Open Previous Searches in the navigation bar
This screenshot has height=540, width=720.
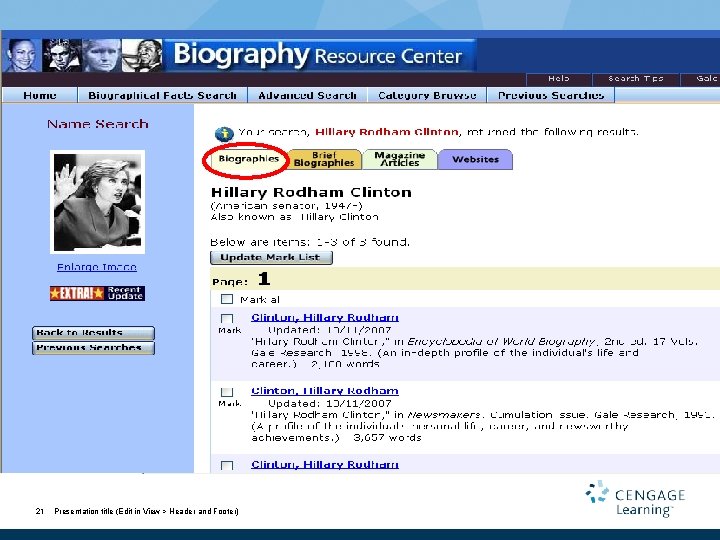(x=551, y=95)
